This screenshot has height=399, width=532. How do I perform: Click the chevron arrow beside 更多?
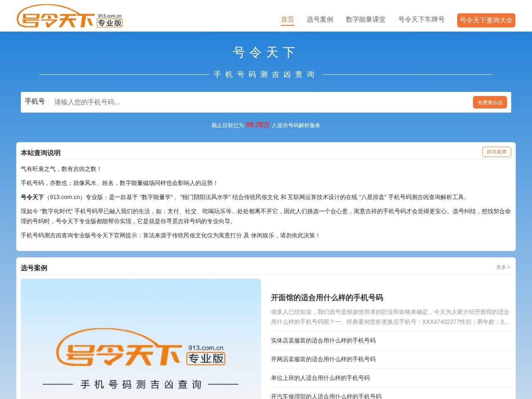pos(509,267)
